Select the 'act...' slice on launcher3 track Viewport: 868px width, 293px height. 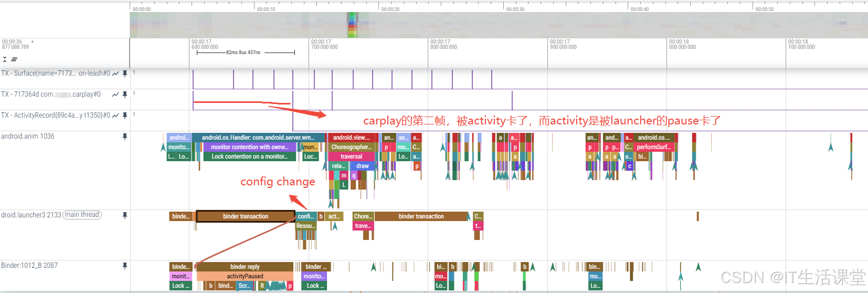click(x=334, y=216)
